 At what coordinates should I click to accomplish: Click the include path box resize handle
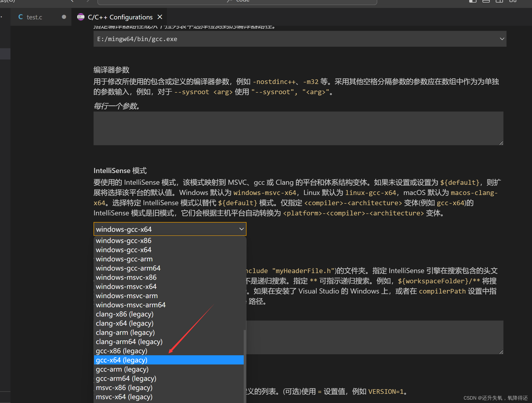click(x=501, y=352)
